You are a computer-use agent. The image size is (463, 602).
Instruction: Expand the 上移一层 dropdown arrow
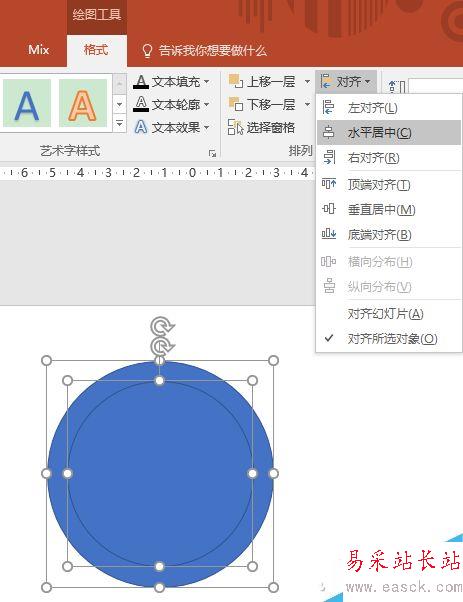point(307,81)
